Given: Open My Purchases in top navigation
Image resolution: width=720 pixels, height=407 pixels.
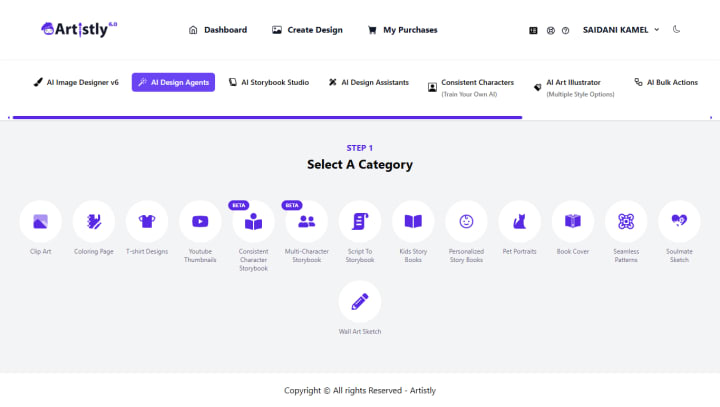Looking at the screenshot, I should click(403, 30).
